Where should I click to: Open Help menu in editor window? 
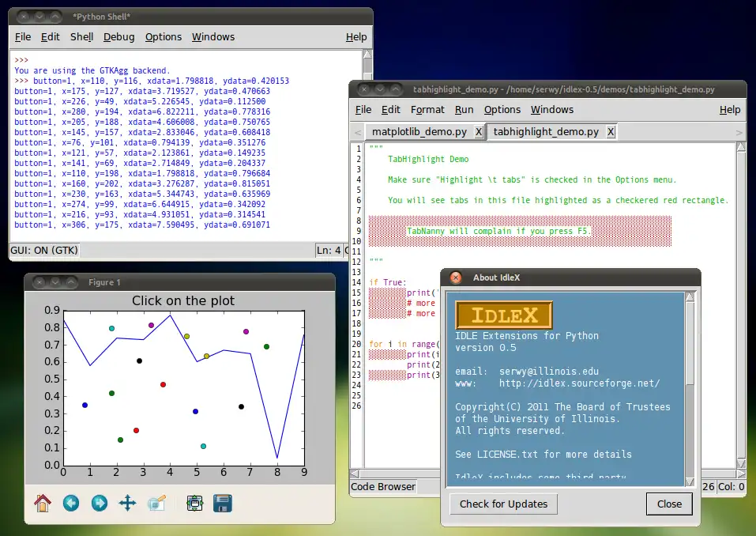pos(730,110)
